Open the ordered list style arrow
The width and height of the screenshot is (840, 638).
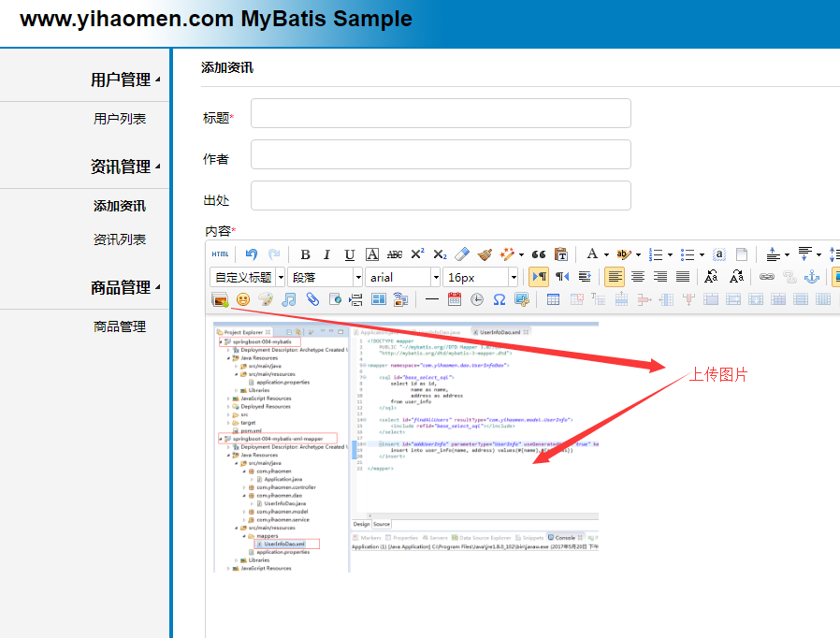point(670,255)
